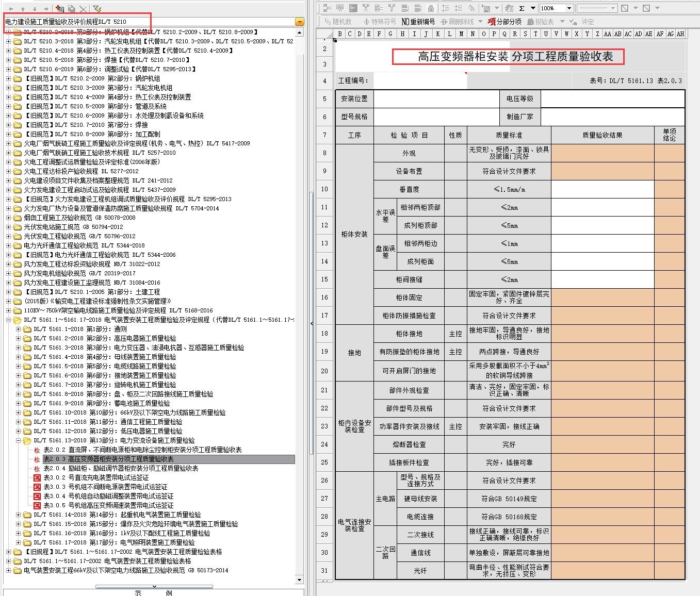Select DL/T 5161.5-2018 电缆线路施工质量检验

(105, 367)
